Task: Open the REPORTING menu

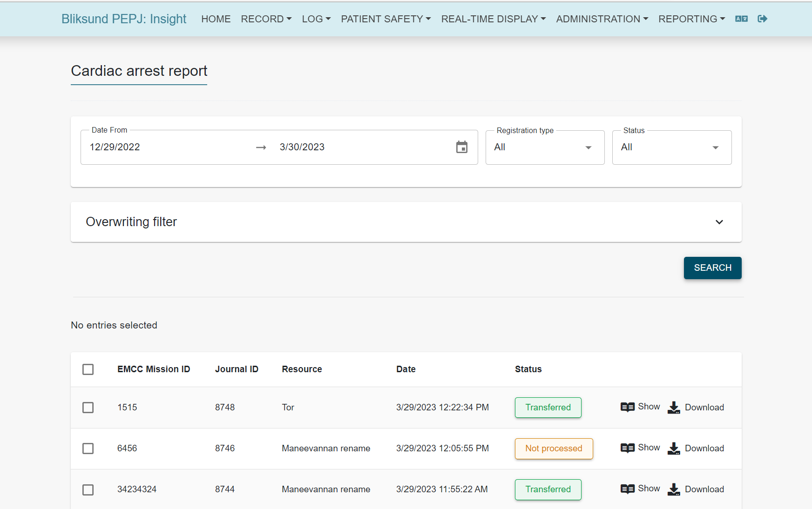Action: pyautogui.click(x=691, y=19)
